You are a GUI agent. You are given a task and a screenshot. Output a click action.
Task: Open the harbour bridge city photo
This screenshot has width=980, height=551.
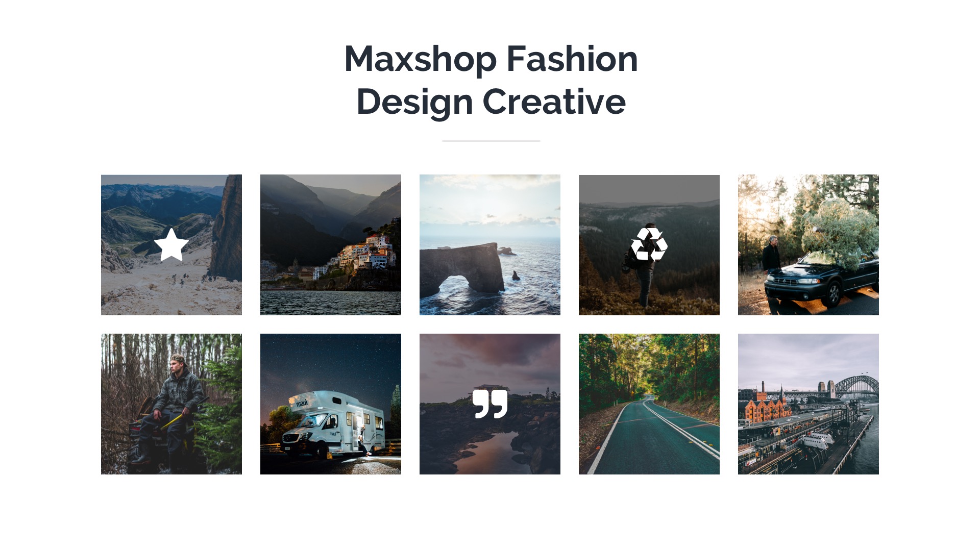[x=808, y=404]
